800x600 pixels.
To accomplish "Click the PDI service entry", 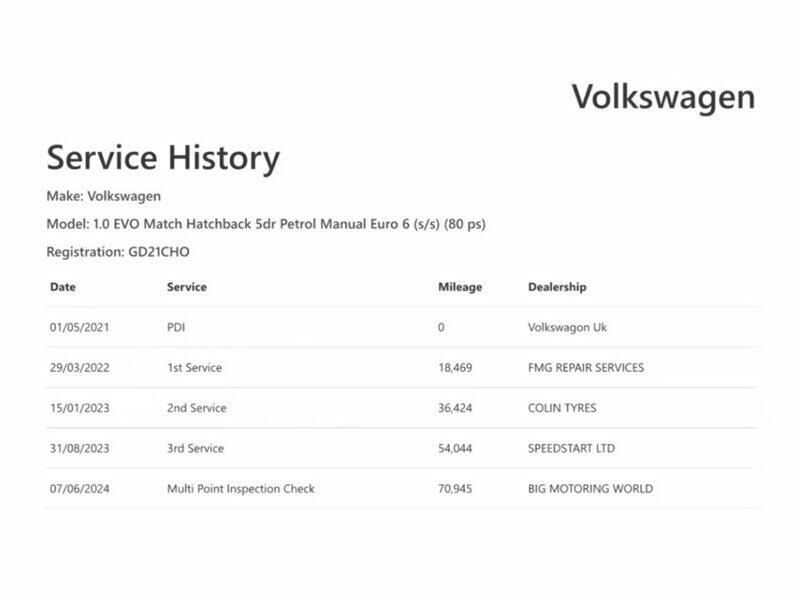I will click(176, 327).
